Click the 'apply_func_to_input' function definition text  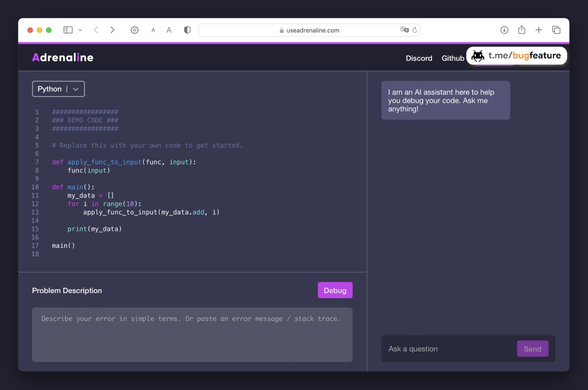tap(105, 162)
